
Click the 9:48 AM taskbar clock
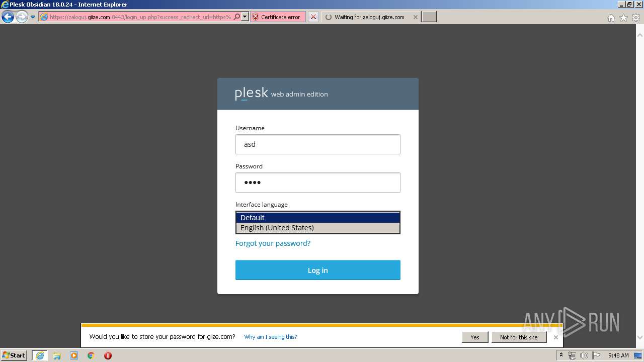click(x=618, y=355)
